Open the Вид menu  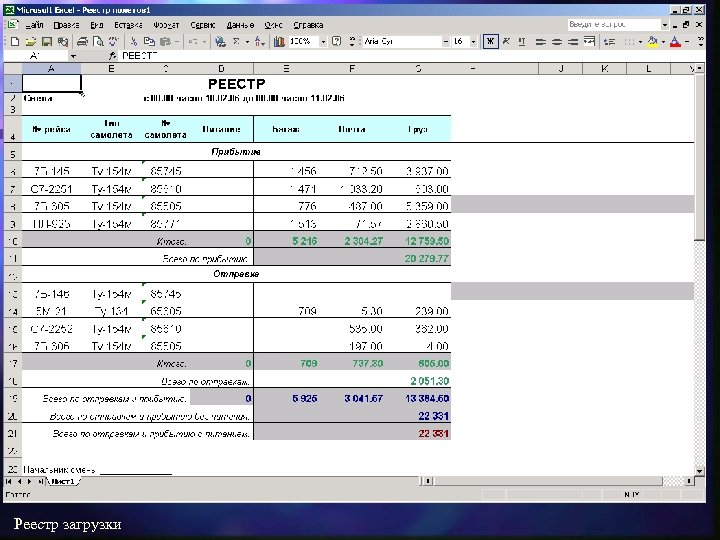coord(96,25)
